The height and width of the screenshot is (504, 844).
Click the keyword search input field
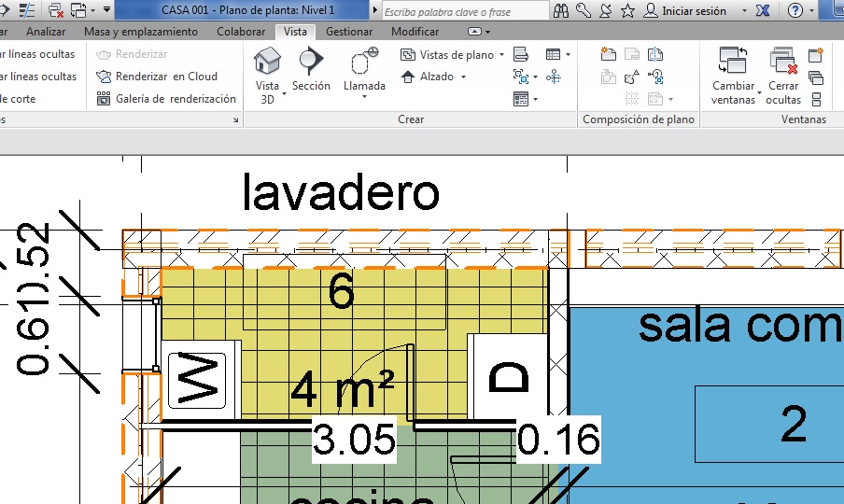click(461, 12)
